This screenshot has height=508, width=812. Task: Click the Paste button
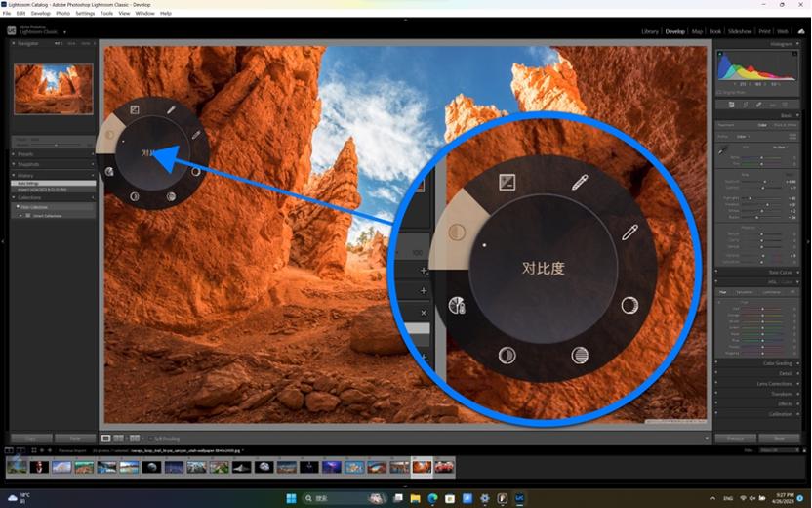point(75,438)
